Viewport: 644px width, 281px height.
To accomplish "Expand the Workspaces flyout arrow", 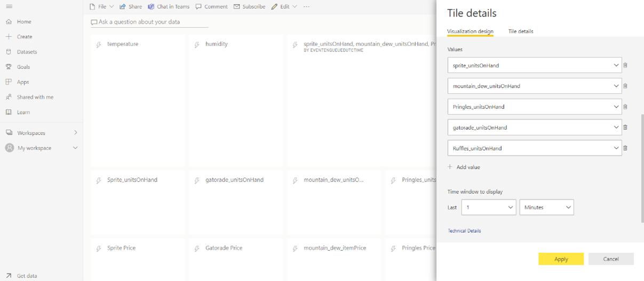I will 75,132.
